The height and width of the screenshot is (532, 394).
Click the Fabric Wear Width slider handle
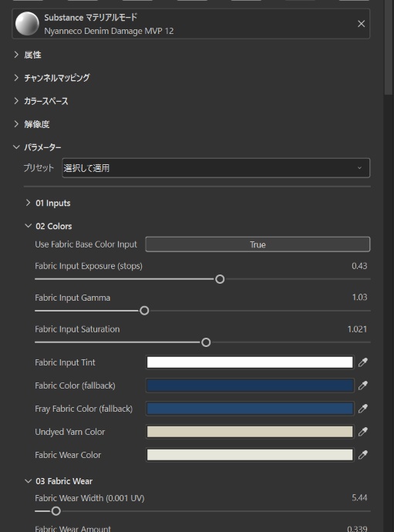point(56,511)
